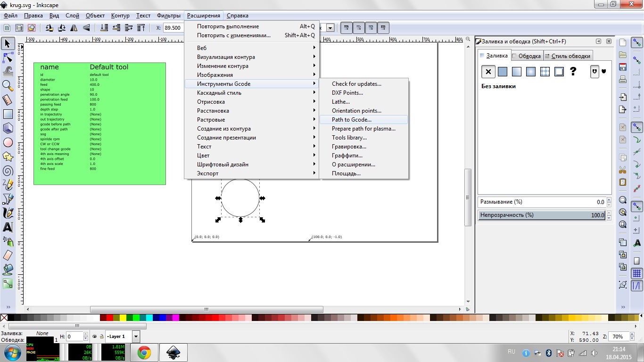Select the Pencil freehand tool
Image resolution: width=644 pixels, height=362 pixels.
click(8, 184)
